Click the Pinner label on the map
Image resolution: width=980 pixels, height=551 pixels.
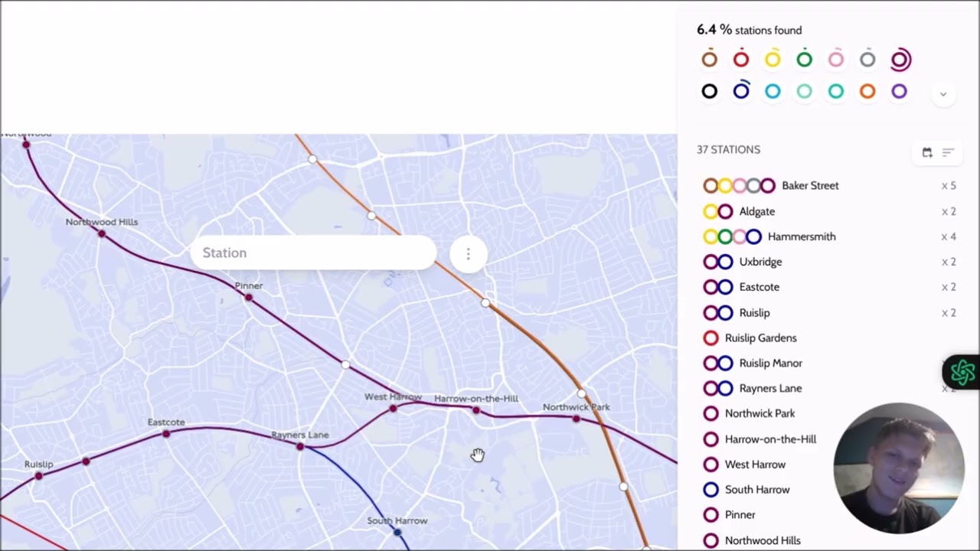click(x=249, y=285)
